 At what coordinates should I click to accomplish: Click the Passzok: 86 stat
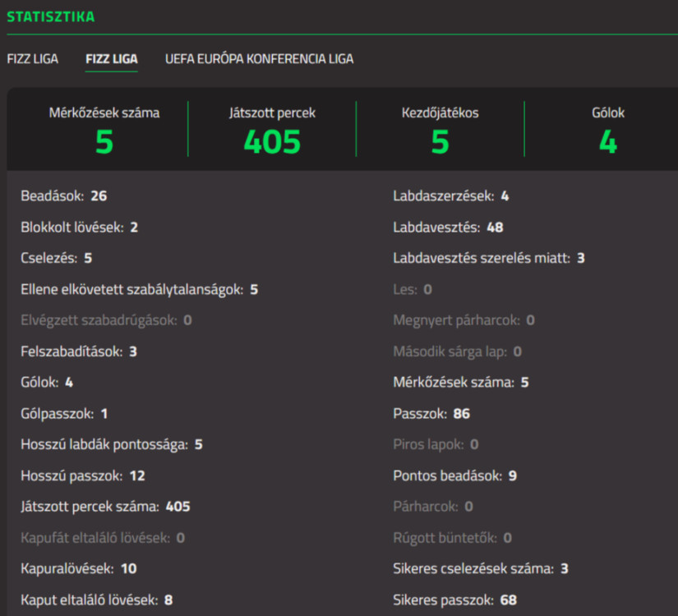(x=431, y=413)
